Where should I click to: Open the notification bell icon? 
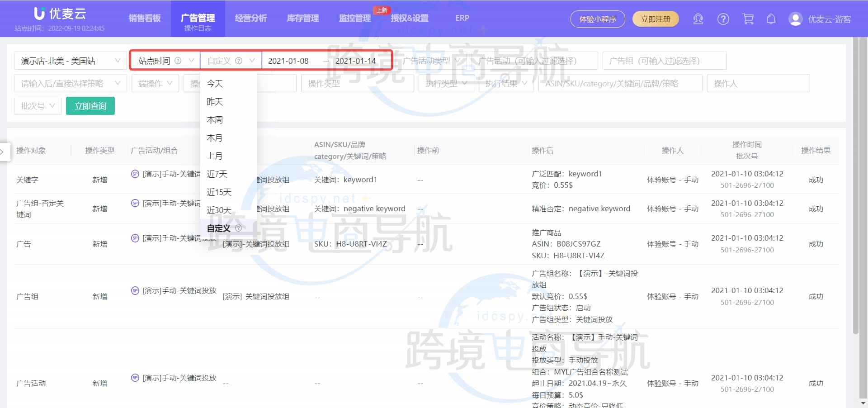(x=771, y=19)
